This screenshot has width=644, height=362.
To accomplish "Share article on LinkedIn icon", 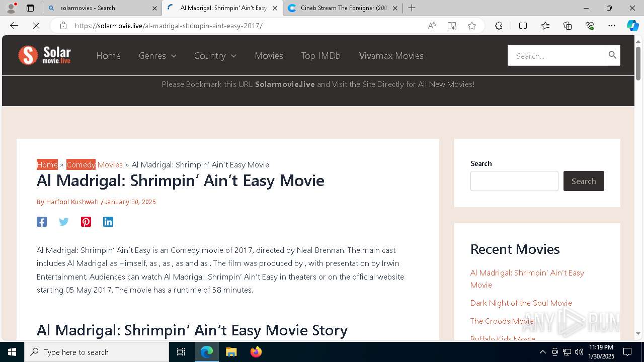I will tap(108, 222).
